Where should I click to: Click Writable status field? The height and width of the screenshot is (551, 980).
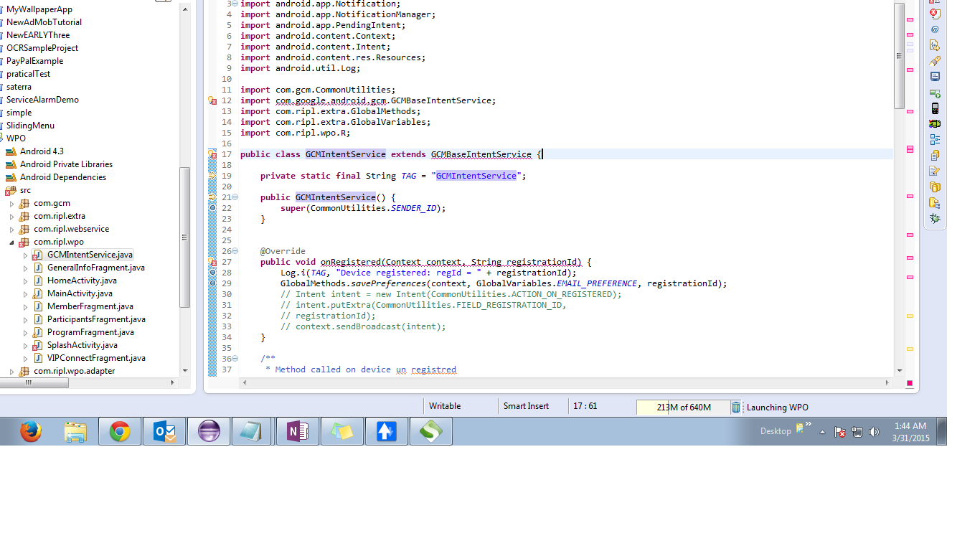pos(445,406)
